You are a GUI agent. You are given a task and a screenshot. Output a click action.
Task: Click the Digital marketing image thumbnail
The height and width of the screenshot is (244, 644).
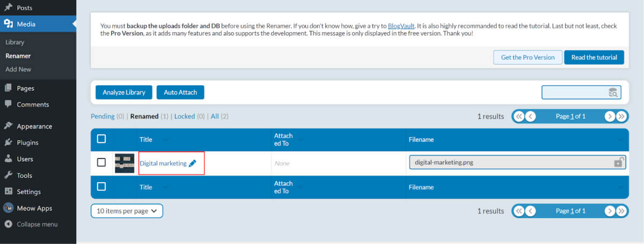(x=125, y=163)
